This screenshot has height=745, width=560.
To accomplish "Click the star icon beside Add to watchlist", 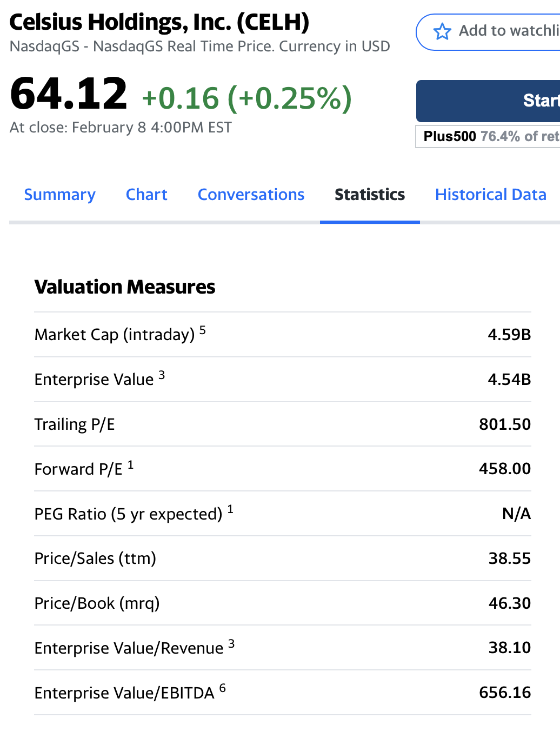I will (442, 32).
